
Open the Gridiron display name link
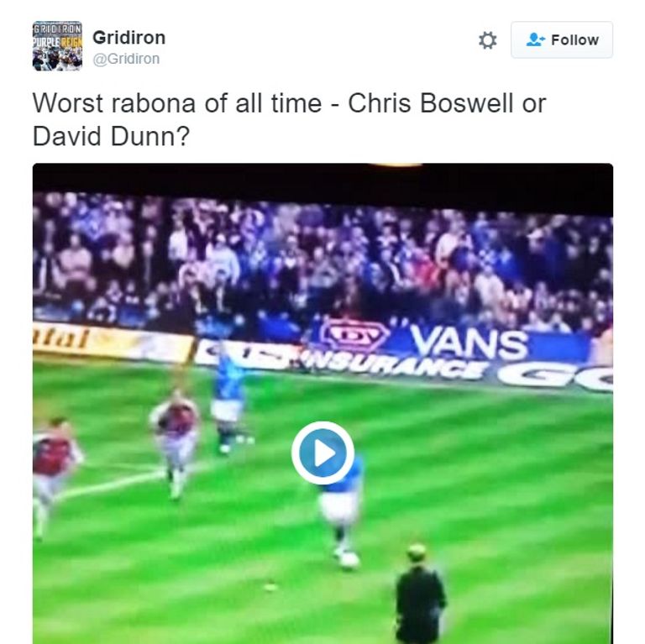[x=128, y=38]
